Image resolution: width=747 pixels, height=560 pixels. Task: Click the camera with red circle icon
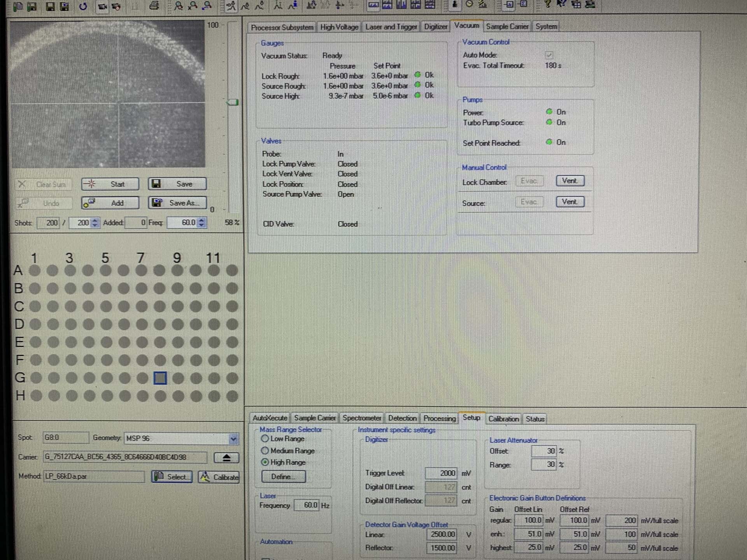[x=116, y=6]
